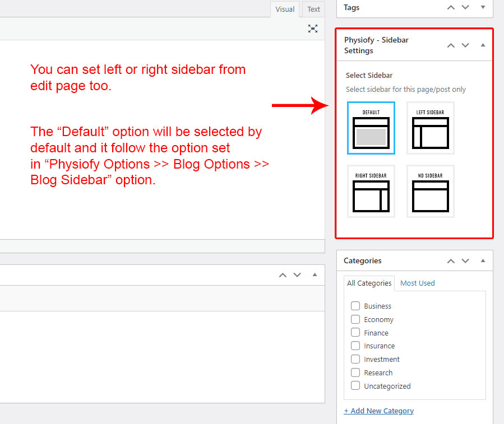504x424 pixels.
Task: Collapse the Categories panel
Action: (x=483, y=260)
